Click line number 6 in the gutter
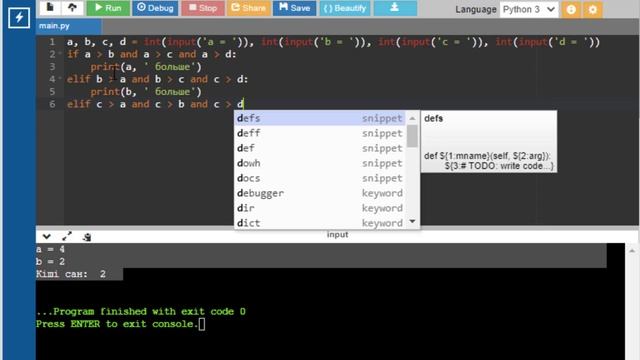 [x=52, y=104]
